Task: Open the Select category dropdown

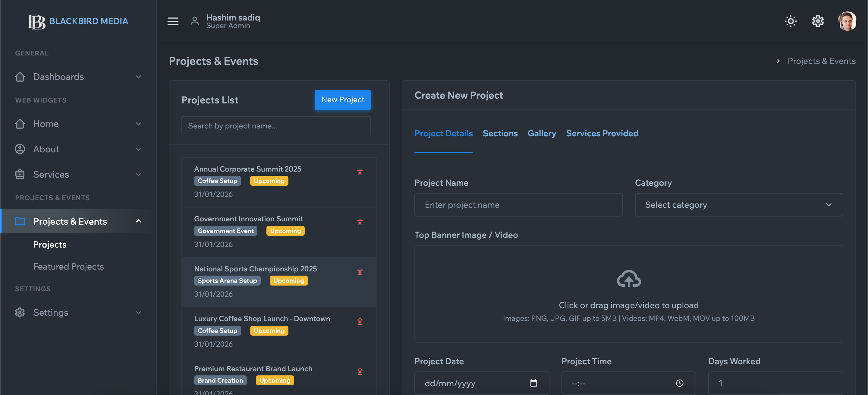Action: tap(739, 205)
